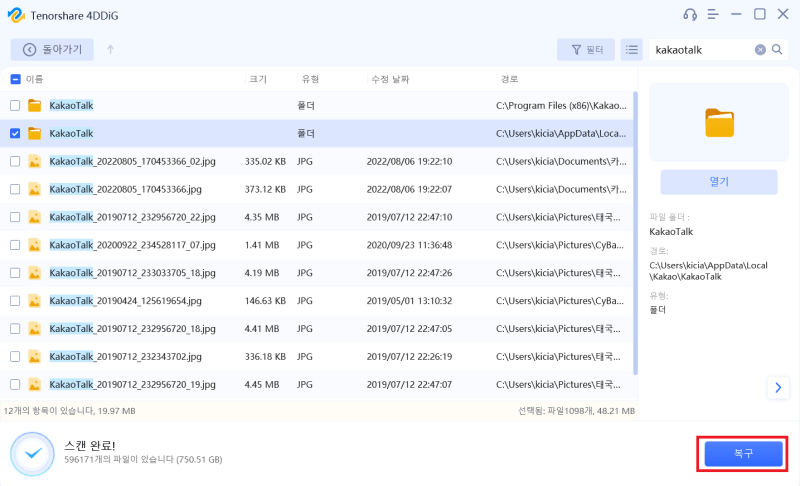
Task: Check box for KakaoTalk_20220805_170453366_02.jpg
Action: tap(15, 162)
